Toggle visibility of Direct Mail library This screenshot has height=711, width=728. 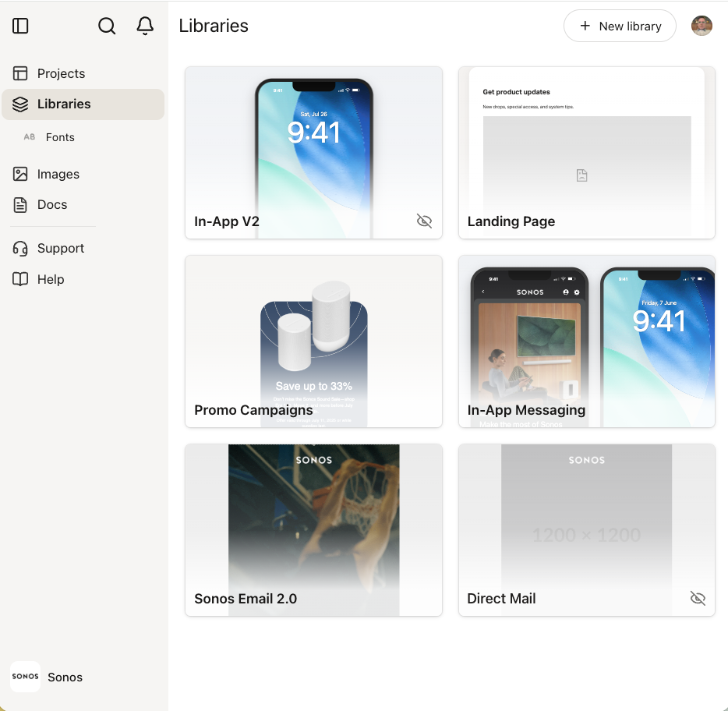click(x=698, y=599)
